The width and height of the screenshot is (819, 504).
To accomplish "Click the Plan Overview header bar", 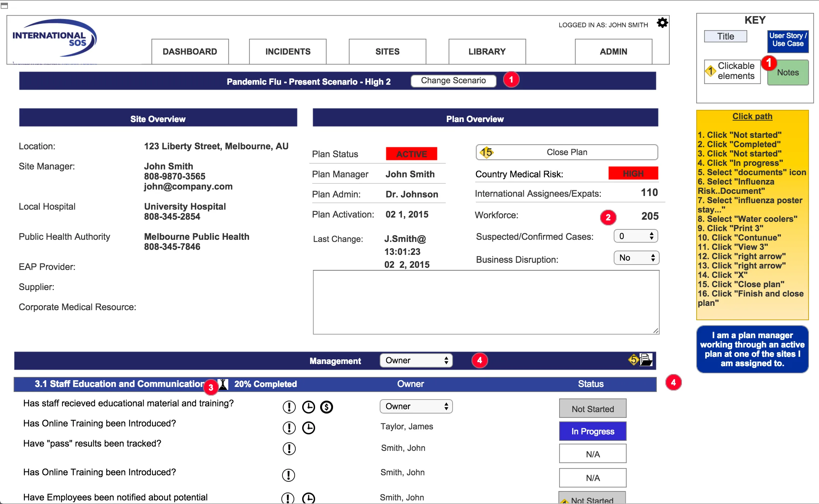I will [x=485, y=118].
